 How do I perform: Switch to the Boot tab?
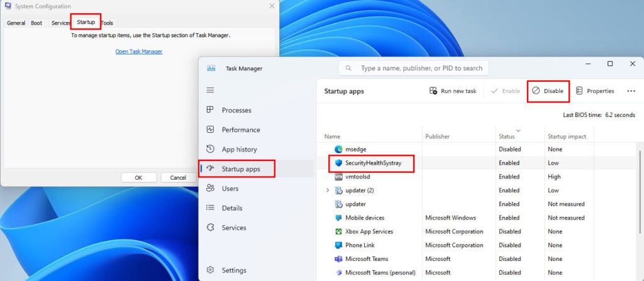tap(36, 23)
